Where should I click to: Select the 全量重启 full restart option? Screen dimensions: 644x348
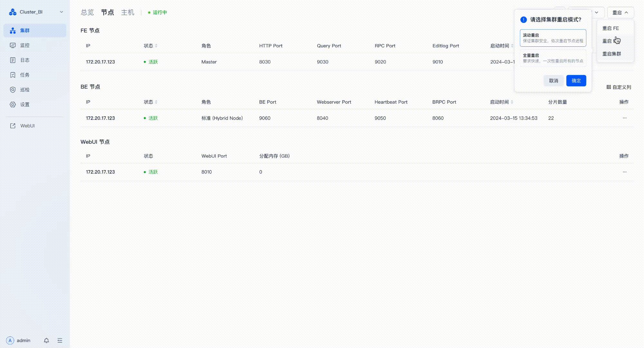[553, 58]
